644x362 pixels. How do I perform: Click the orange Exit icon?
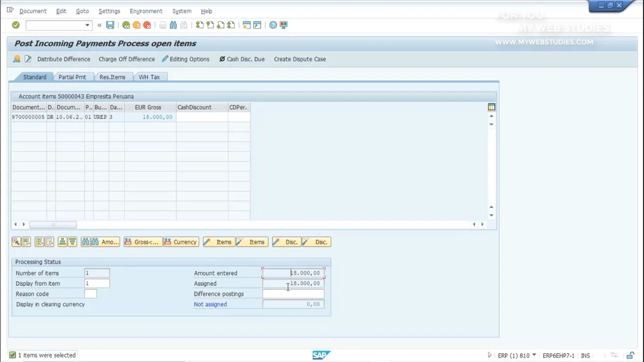pos(136,25)
